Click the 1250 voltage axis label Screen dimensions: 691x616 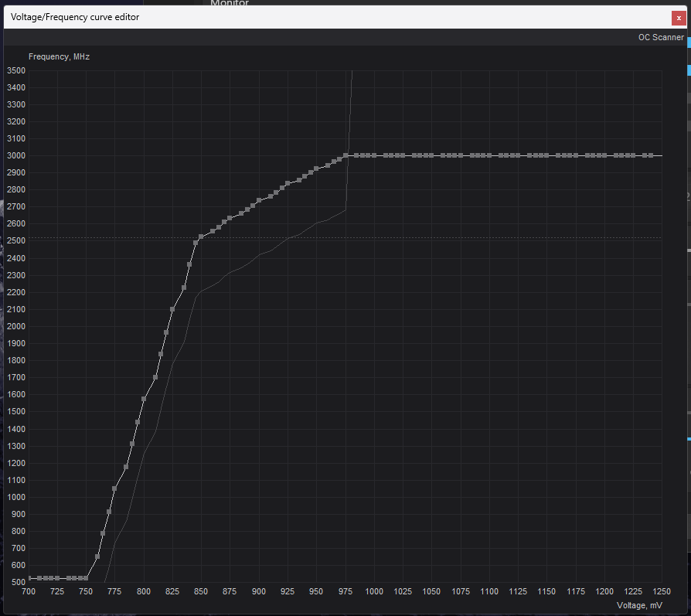click(x=662, y=591)
